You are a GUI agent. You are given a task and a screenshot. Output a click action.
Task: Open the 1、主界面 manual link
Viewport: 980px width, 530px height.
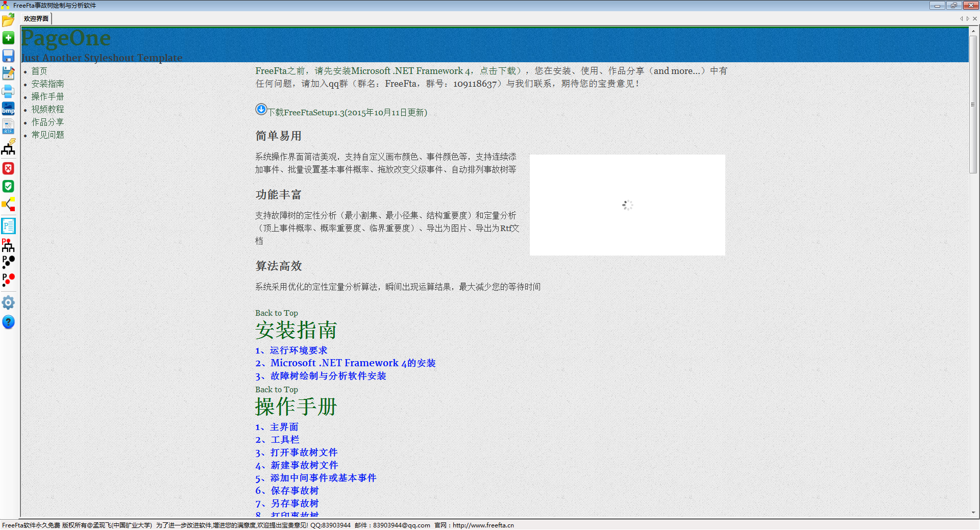point(277,427)
